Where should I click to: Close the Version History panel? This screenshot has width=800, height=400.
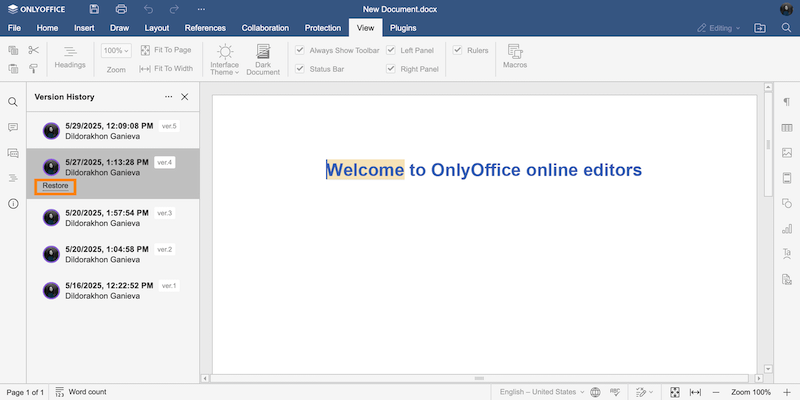pos(185,97)
